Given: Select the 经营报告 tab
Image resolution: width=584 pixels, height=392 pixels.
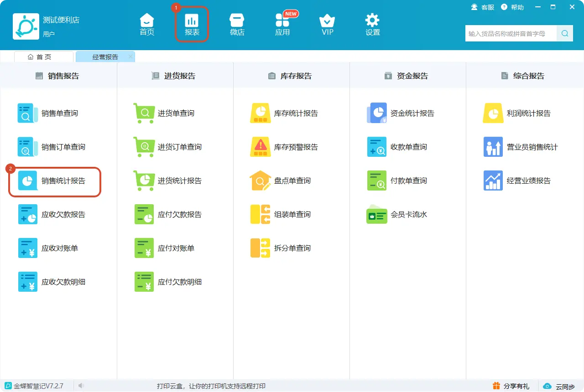Looking at the screenshot, I should pyautogui.click(x=105, y=57).
